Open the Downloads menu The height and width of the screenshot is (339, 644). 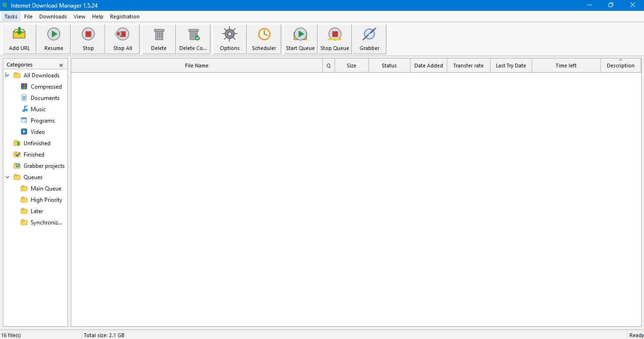click(x=53, y=17)
